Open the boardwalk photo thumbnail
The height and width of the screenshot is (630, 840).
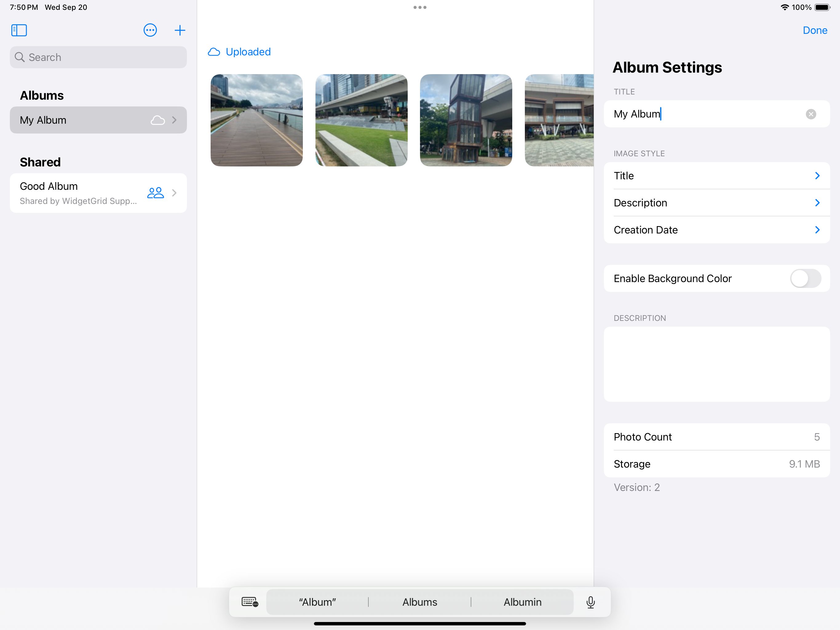(257, 120)
